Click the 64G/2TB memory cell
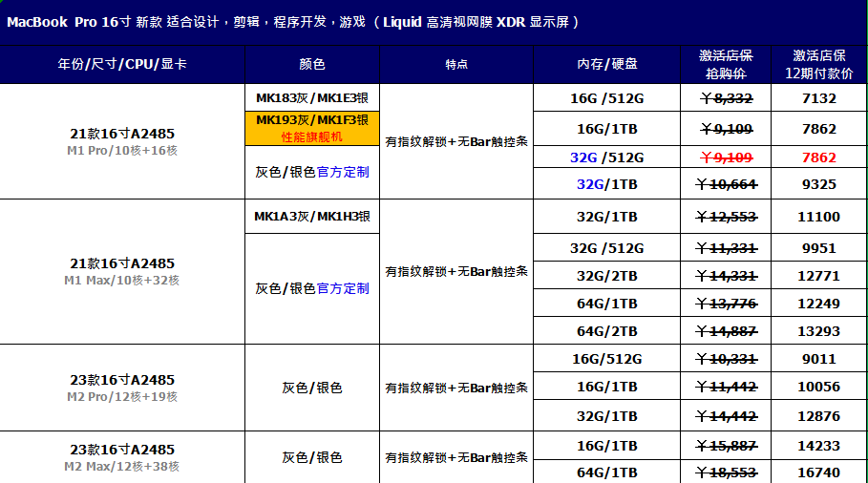 (x=606, y=331)
